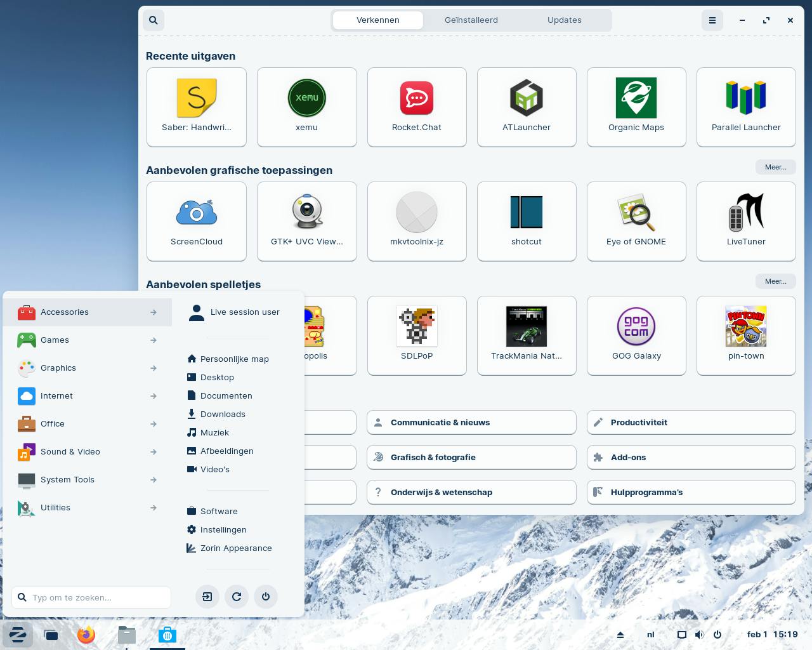This screenshot has width=812, height=650.
Task: Expand the Games category
Action: (x=88, y=340)
